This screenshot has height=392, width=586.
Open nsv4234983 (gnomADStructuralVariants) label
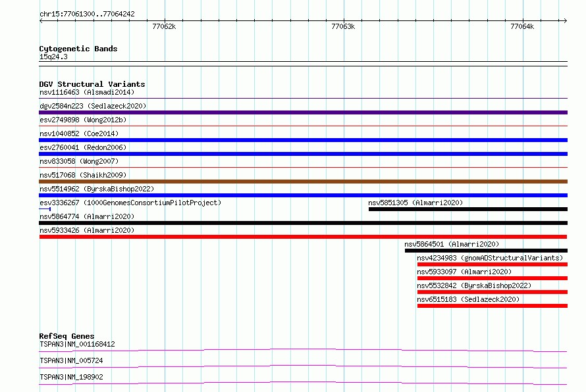coord(490,258)
